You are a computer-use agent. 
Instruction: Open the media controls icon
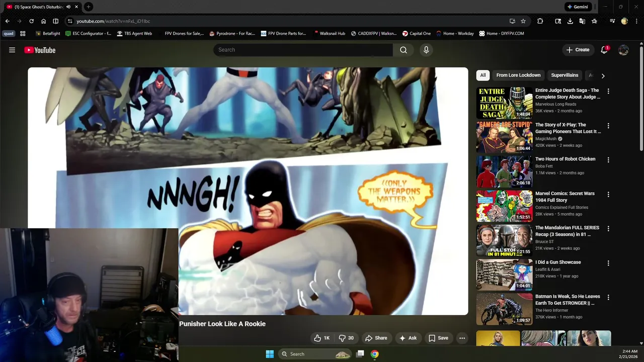pyautogui.click(x=612, y=21)
